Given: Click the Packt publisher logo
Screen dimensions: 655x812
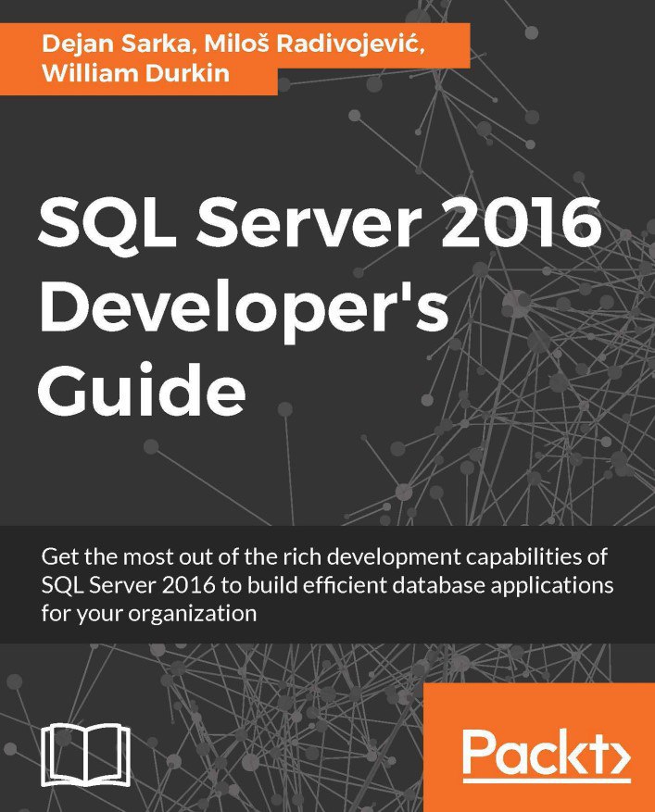Looking at the screenshot, I should coord(547,755).
